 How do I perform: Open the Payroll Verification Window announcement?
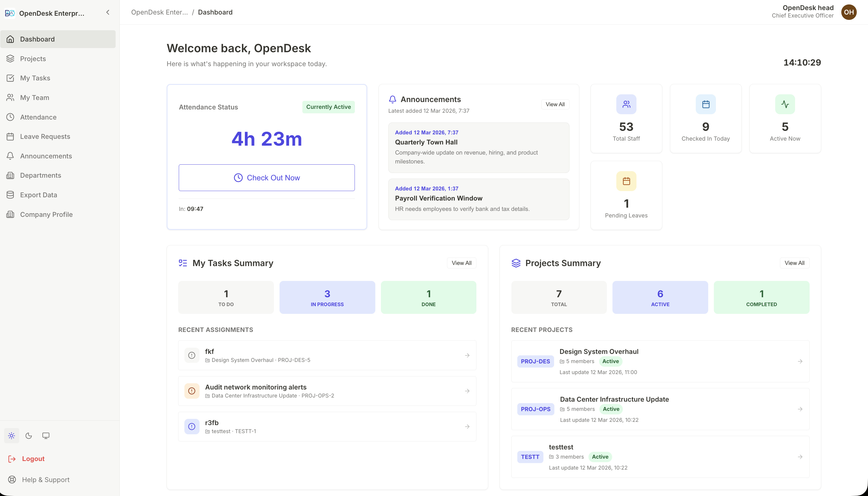click(x=478, y=199)
